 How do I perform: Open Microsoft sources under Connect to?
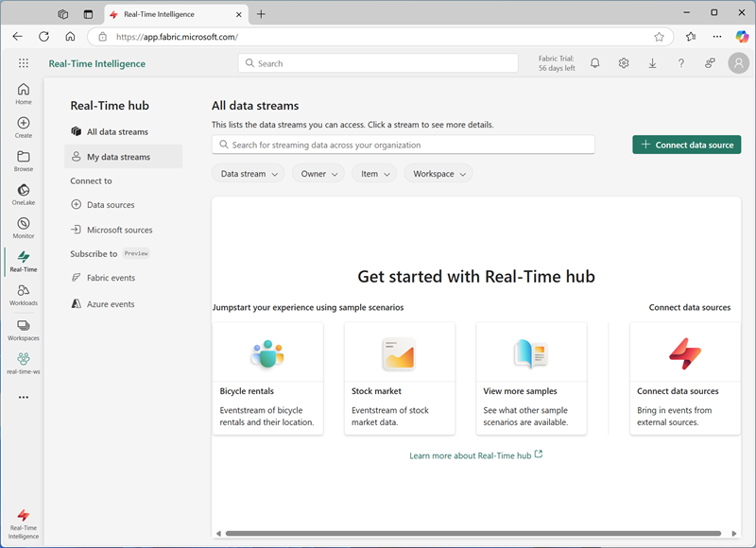pos(124,230)
